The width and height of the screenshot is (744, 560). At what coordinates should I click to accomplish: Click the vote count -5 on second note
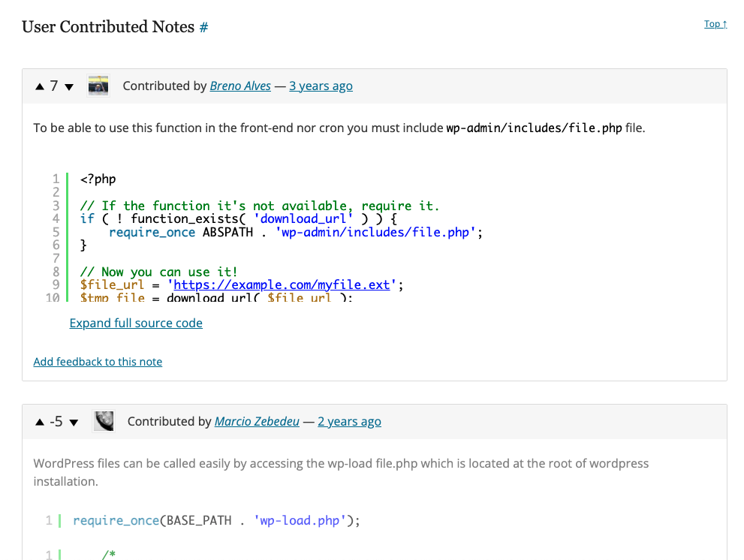pos(56,422)
